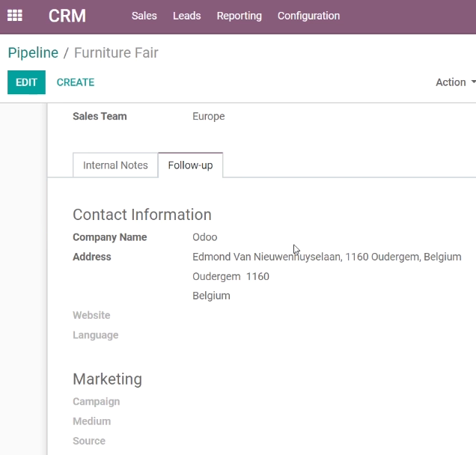Switch to the Internal Notes tab
Image resolution: width=476 pixels, height=455 pixels.
click(x=115, y=165)
